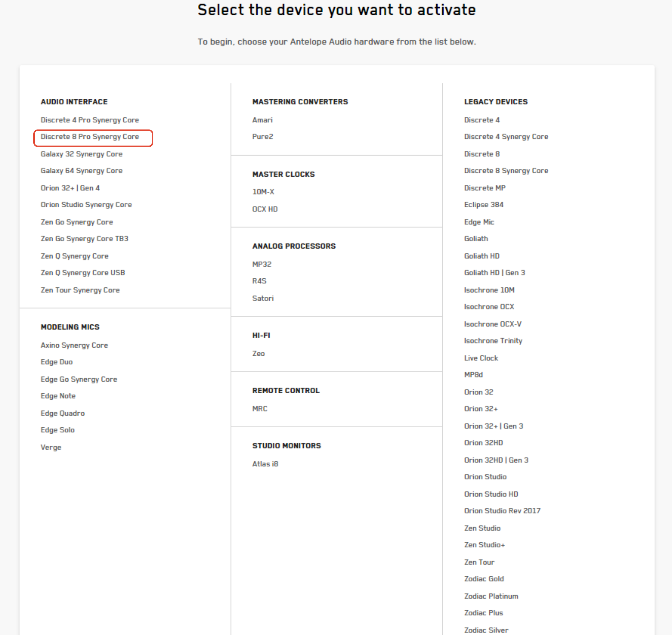Select legacy Discrete 8 device
The image size is (672, 635).
click(x=482, y=154)
